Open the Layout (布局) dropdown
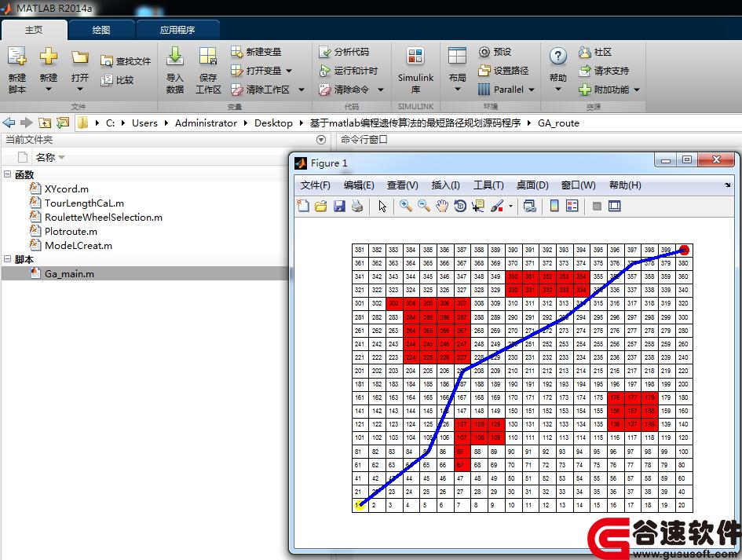Image resolution: width=742 pixels, height=560 pixels. (x=457, y=89)
